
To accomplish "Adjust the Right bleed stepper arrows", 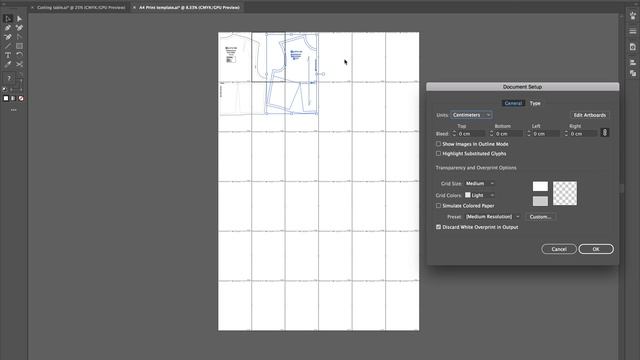I will [566, 133].
